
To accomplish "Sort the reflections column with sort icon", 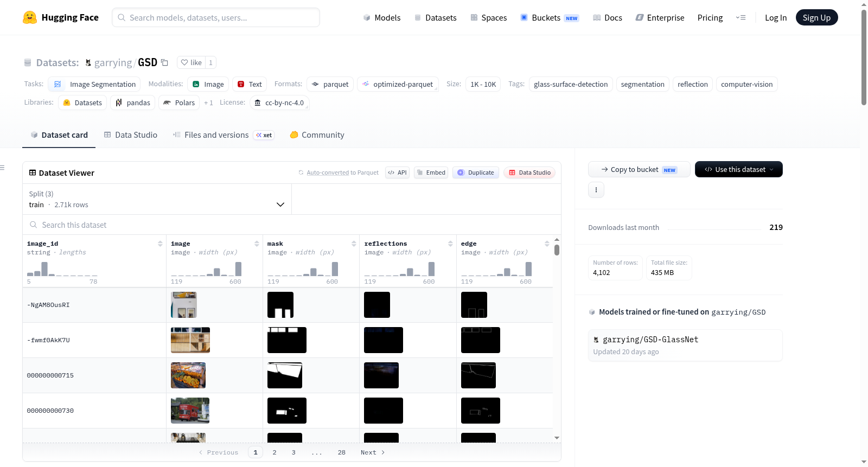I will tap(450, 244).
